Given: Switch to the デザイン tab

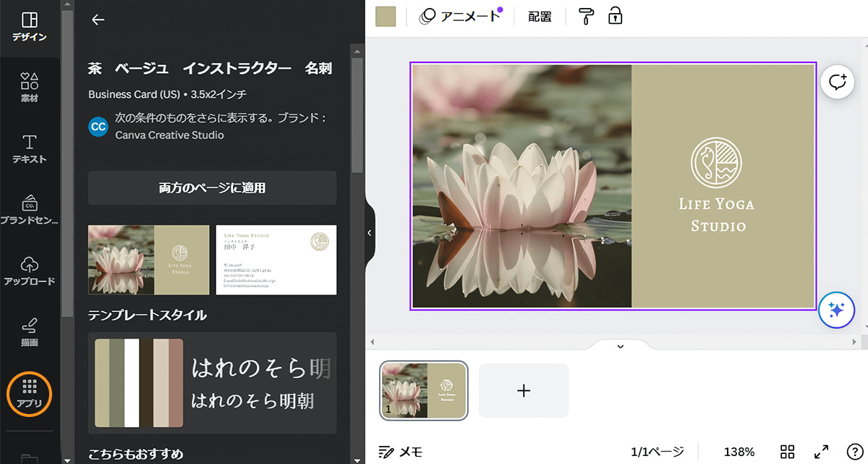Looking at the screenshot, I should (30, 27).
